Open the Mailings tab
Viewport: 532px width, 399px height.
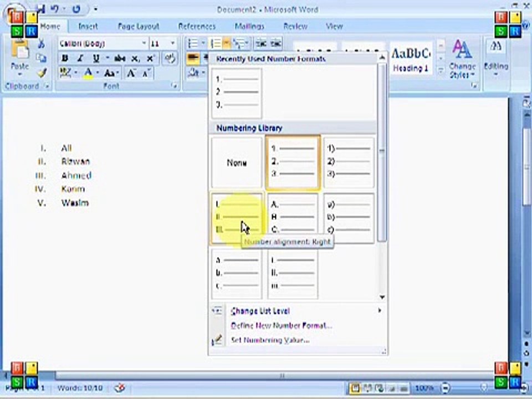pos(249,27)
